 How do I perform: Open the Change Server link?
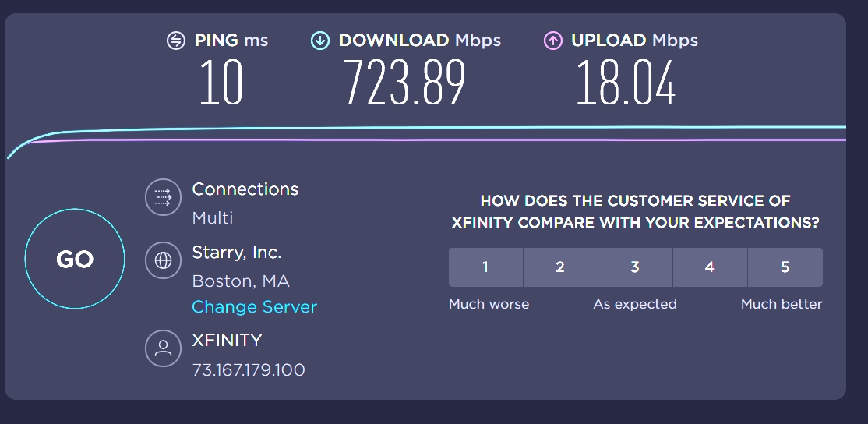[254, 307]
